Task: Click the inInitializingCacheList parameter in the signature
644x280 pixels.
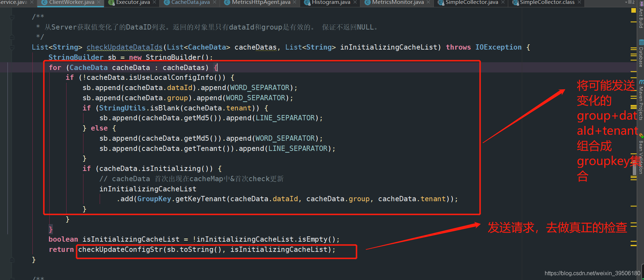Action: pos(388,47)
